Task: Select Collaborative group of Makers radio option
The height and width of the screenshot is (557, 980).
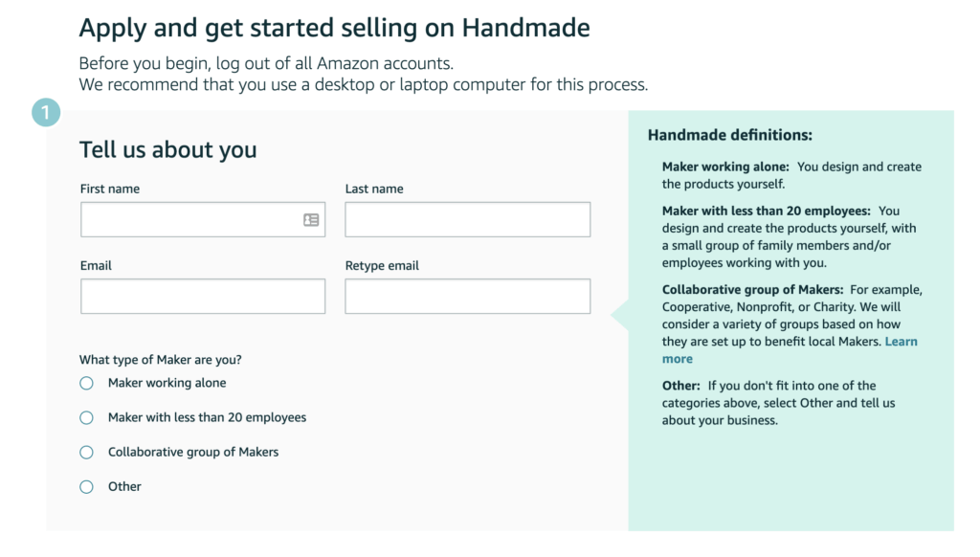Action: pos(86,452)
